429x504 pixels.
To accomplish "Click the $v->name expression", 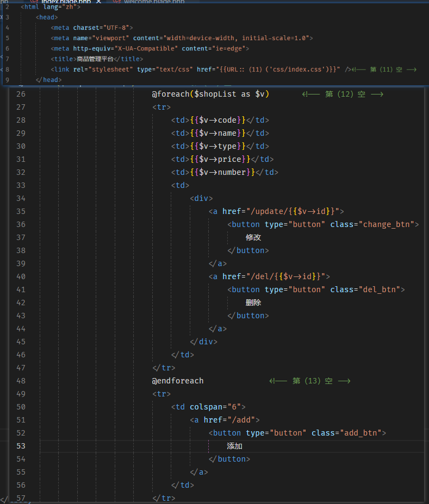I will (218, 133).
